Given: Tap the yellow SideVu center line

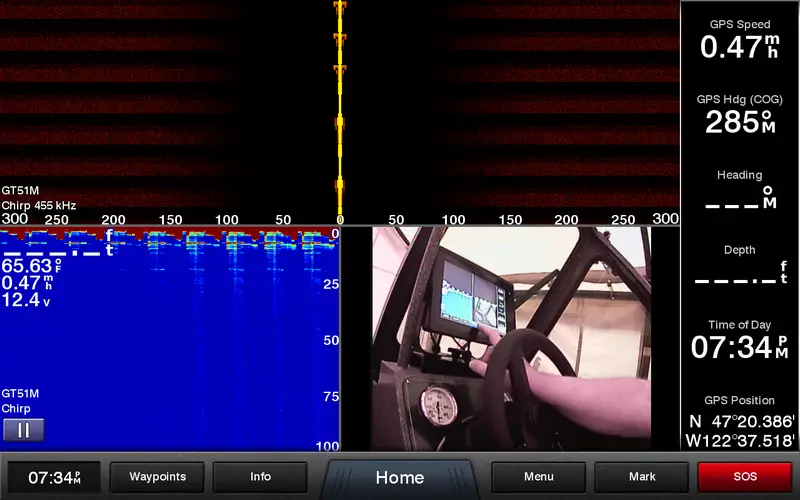Looking at the screenshot, I should (340, 110).
